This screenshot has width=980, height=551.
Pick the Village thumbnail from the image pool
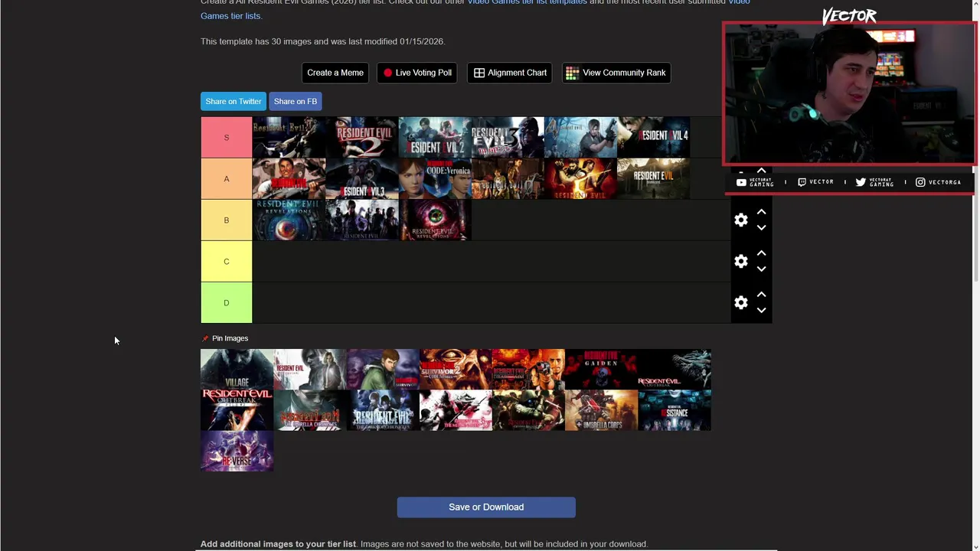tap(237, 369)
